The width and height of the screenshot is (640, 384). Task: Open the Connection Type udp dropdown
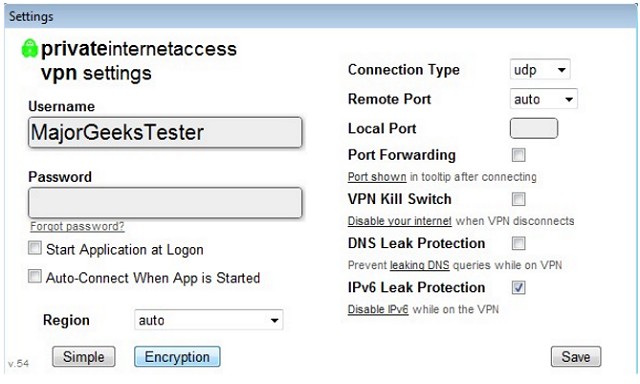(x=540, y=70)
